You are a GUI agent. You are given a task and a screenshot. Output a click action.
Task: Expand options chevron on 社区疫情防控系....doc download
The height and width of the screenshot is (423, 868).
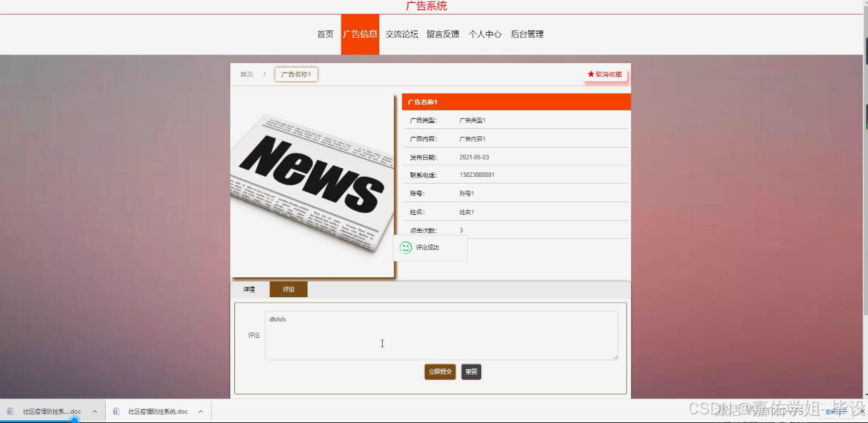click(x=94, y=411)
